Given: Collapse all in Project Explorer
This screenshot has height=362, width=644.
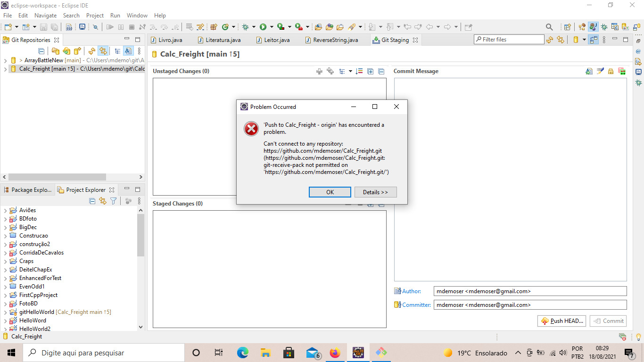Looking at the screenshot, I should [92, 201].
